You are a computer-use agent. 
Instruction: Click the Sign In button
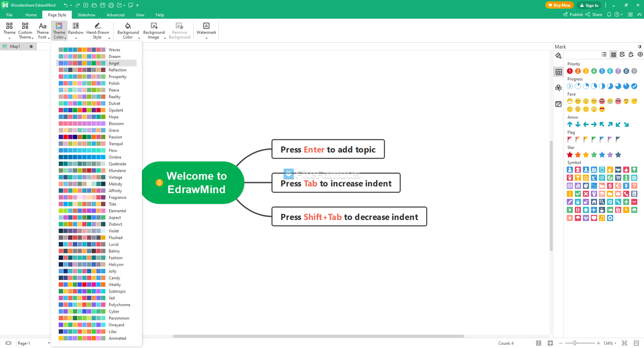pos(589,5)
